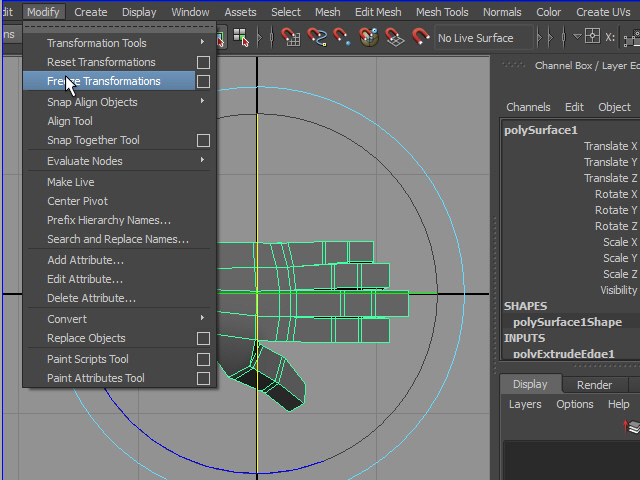Close the Modify menu in menu bar

click(43, 12)
